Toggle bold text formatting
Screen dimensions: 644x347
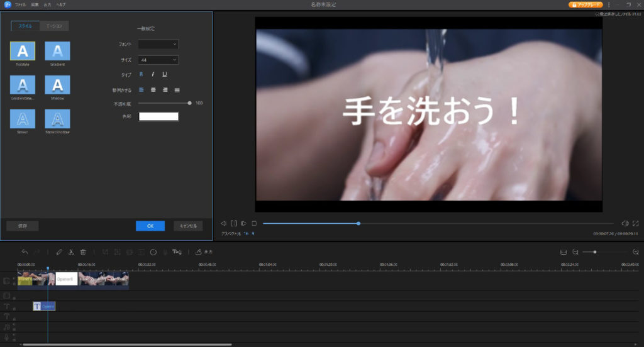click(142, 74)
